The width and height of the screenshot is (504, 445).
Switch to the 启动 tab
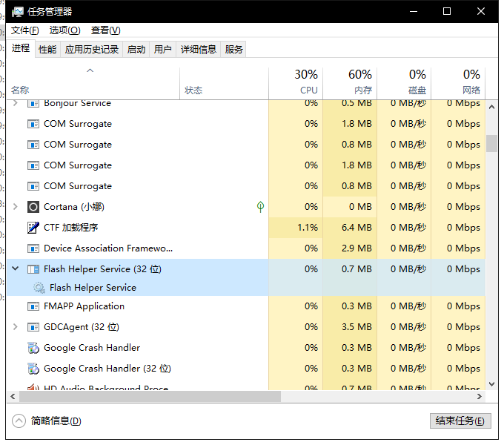tap(136, 50)
